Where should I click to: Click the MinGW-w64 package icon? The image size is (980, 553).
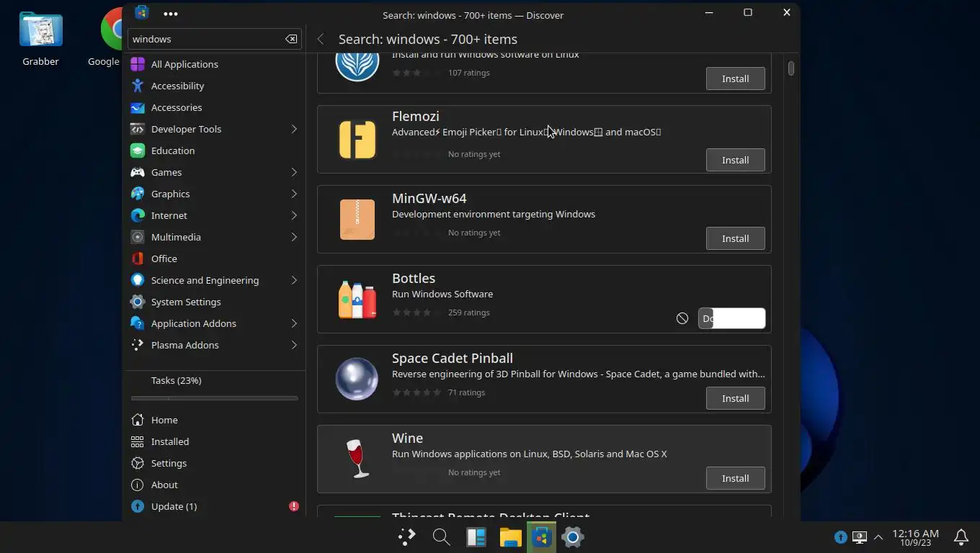pos(357,220)
